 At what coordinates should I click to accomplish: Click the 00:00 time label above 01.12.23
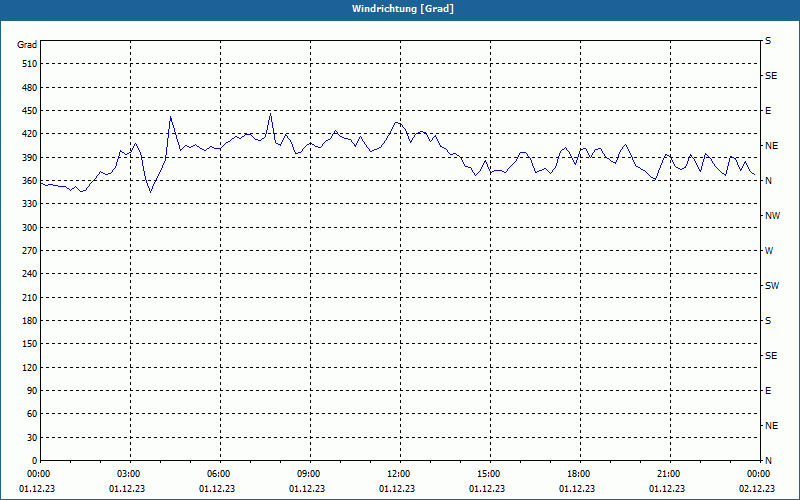tap(38, 473)
